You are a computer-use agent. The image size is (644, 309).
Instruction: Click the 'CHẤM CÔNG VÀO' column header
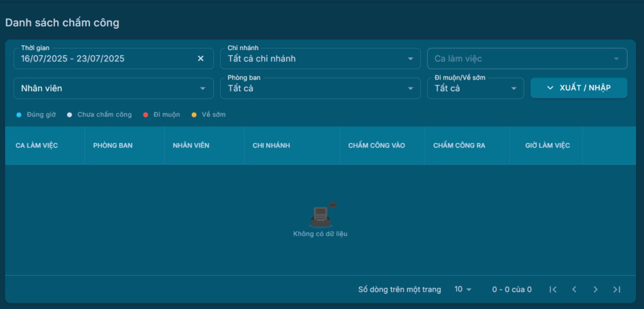[x=377, y=146]
